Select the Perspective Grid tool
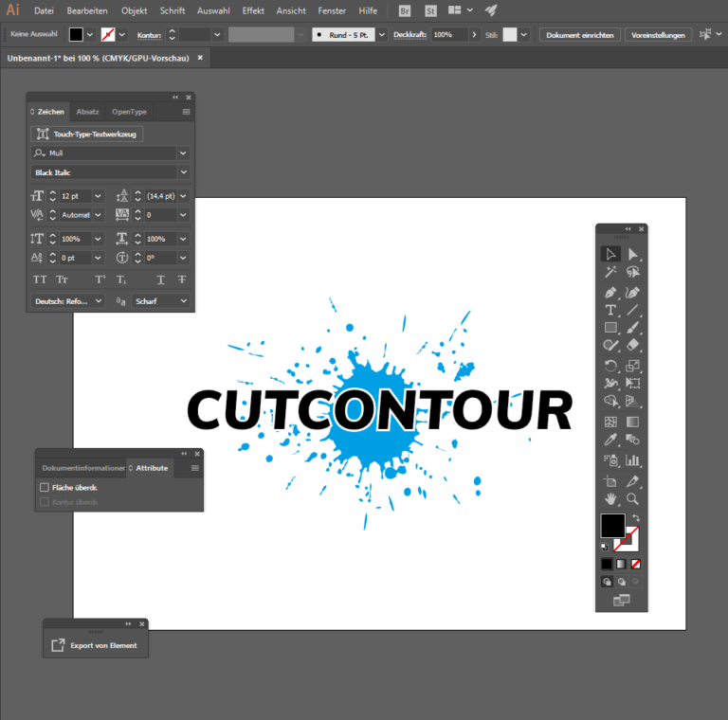The height and width of the screenshot is (720, 728). point(632,401)
